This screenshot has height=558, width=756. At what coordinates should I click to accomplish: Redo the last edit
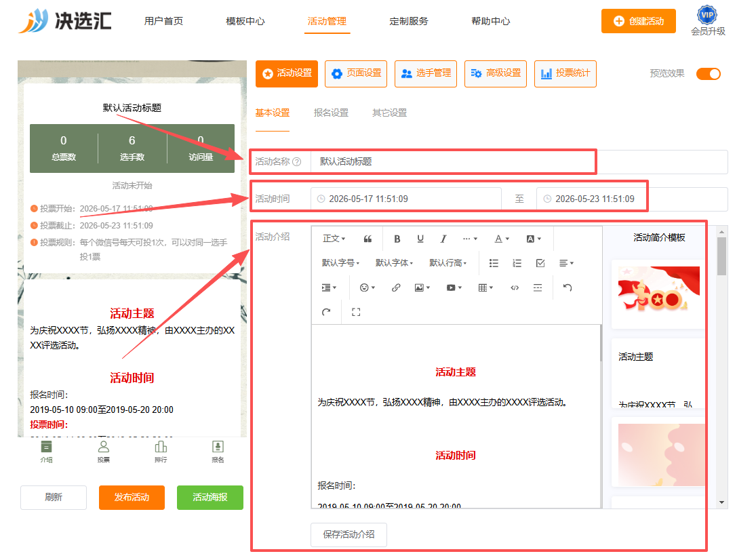coord(326,312)
